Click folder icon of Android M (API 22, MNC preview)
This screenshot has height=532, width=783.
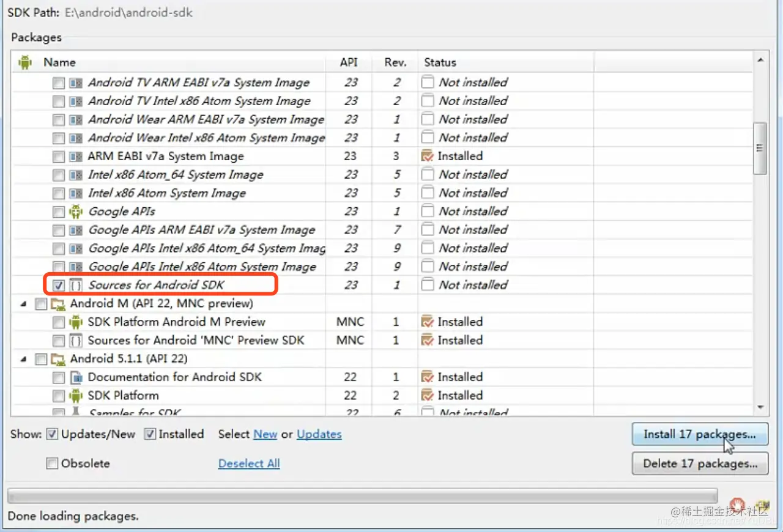tap(59, 303)
